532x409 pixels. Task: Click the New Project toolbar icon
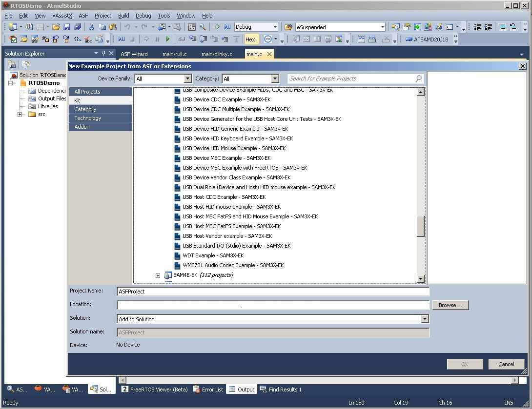click(x=13, y=27)
